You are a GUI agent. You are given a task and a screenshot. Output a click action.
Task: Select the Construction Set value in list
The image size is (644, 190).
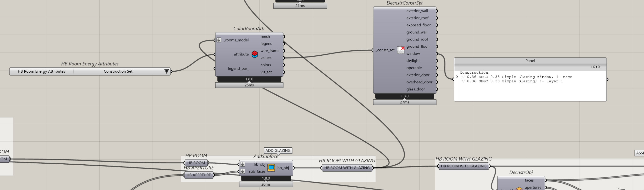click(x=118, y=71)
